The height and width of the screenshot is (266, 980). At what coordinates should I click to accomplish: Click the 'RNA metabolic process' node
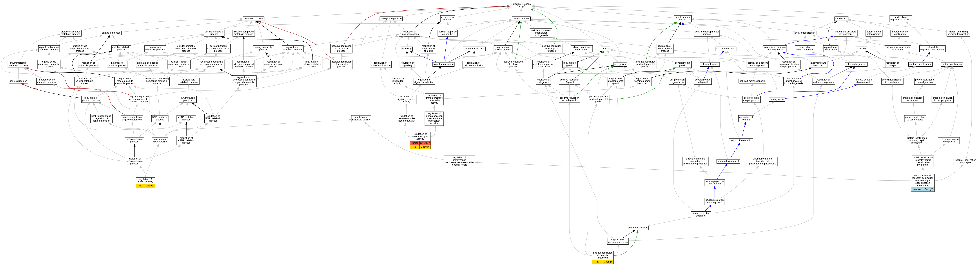pyautogui.click(x=188, y=99)
